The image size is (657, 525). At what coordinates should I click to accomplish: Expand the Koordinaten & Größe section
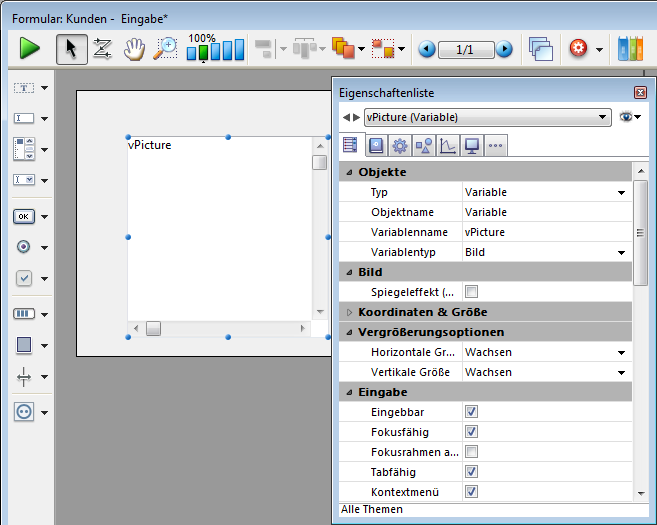tap(349, 312)
